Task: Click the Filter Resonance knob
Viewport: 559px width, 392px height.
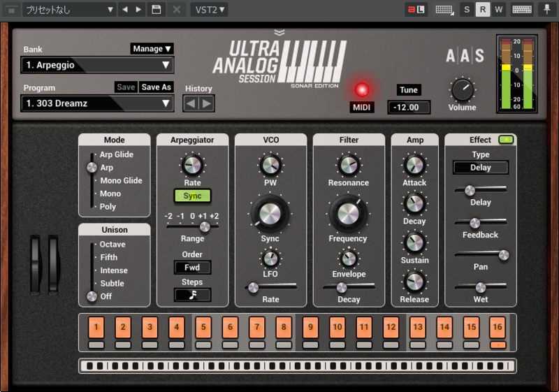Action: 348,165
